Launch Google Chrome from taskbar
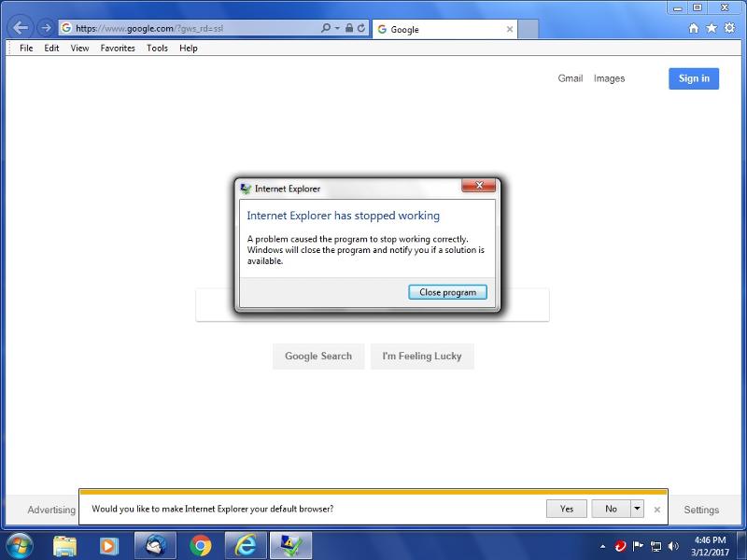Viewport: 747px width, 560px height. 201,546
